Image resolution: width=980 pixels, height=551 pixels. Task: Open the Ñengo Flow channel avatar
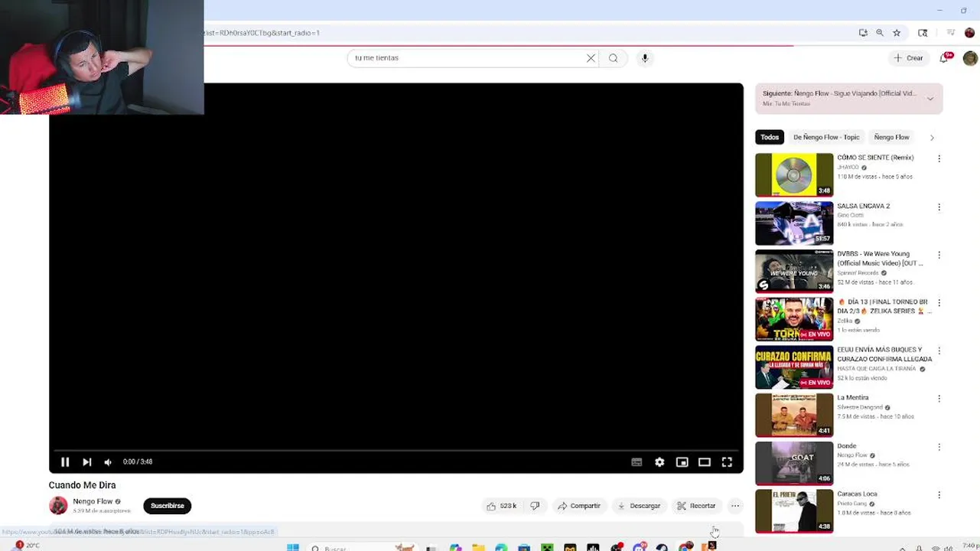58,506
